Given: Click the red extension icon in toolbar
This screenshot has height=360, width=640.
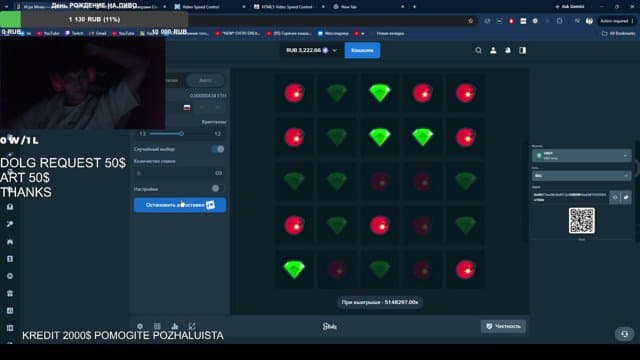Looking at the screenshot, I should point(511,21).
